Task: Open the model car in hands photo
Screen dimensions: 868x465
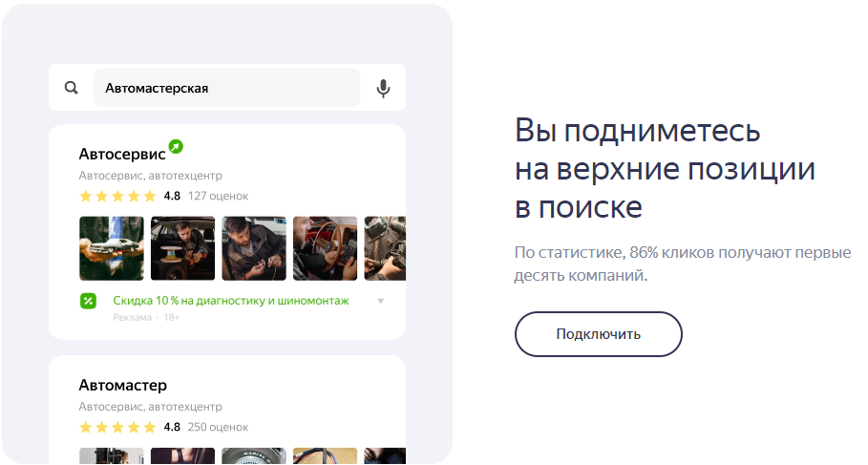Action: coord(111,248)
